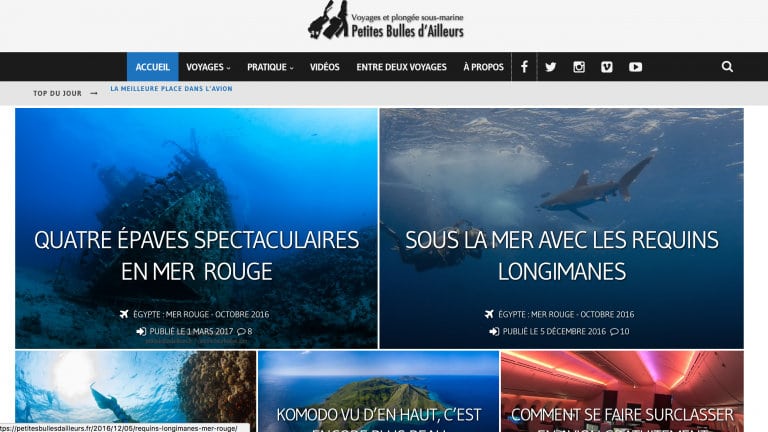Open Entre deux voyages menu item

point(401,67)
